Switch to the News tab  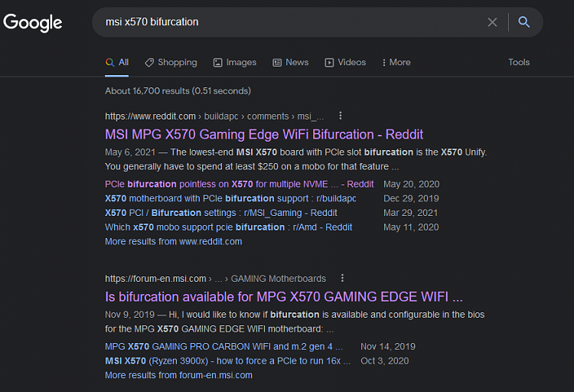click(291, 62)
